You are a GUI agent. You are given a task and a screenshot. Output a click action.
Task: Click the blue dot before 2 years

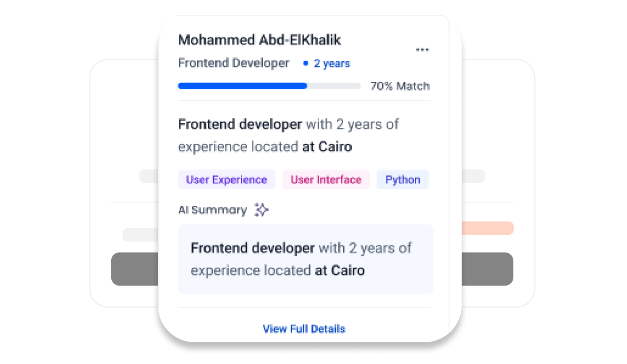[306, 63]
